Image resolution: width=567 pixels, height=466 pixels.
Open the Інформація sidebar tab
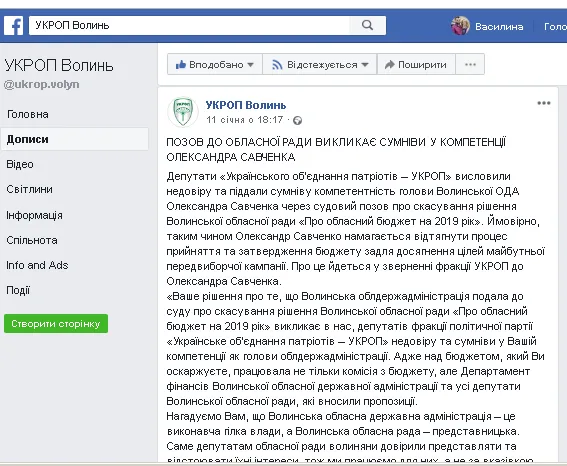pos(34,215)
